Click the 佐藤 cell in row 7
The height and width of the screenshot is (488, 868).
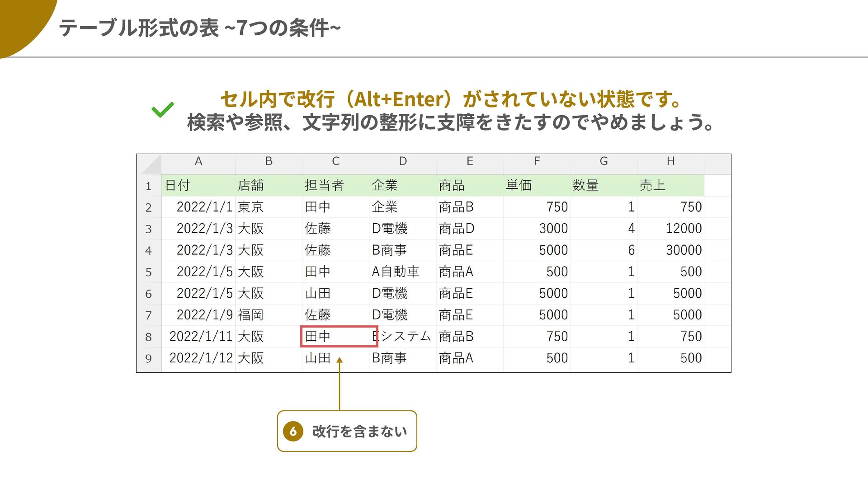pos(335,315)
